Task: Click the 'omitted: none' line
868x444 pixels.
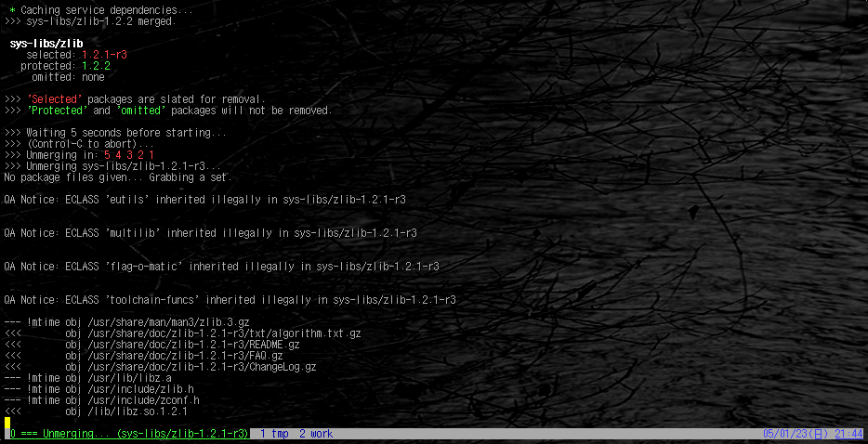Action: (68, 77)
